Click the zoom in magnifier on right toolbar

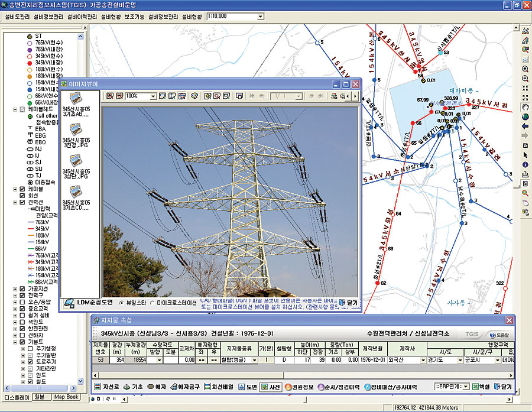(x=525, y=69)
